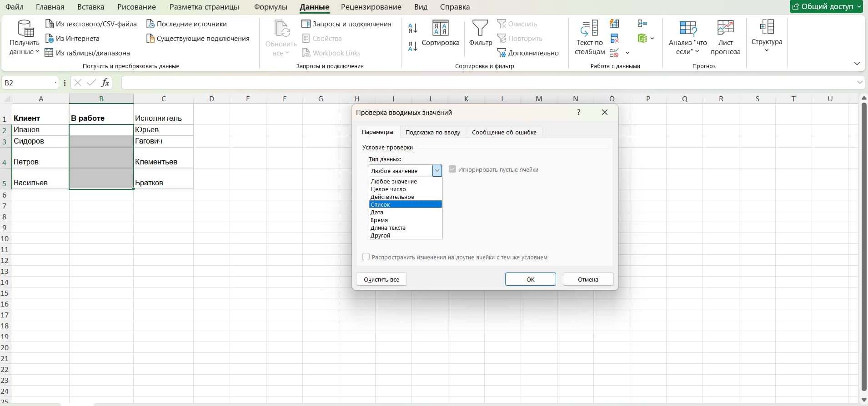Toggle Игнорировать пустые ячейки checkbox
This screenshot has height=406, width=868.
(x=452, y=169)
